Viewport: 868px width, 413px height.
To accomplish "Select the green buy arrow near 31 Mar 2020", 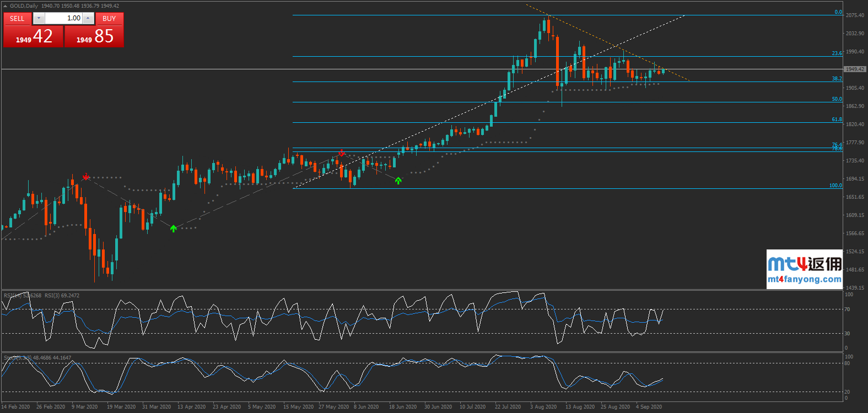I will (174, 229).
